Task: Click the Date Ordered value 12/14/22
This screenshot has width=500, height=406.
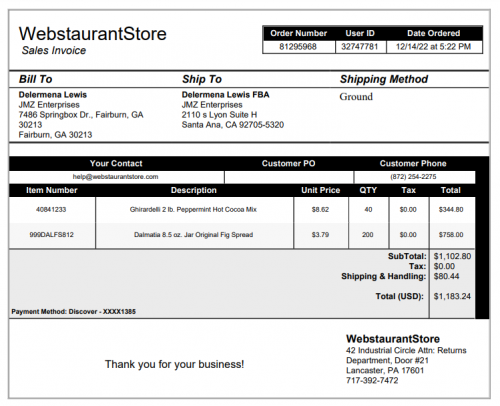Action: 433,47
